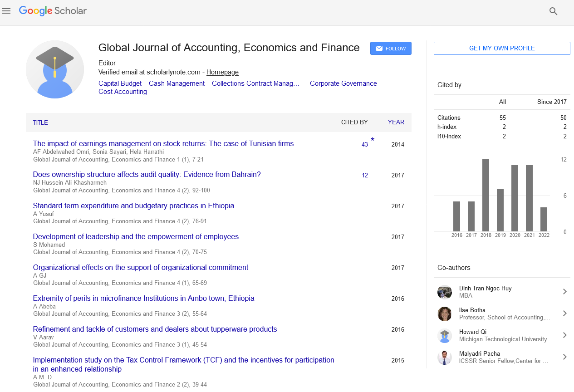Click the Citations row label

(x=449, y=118)
